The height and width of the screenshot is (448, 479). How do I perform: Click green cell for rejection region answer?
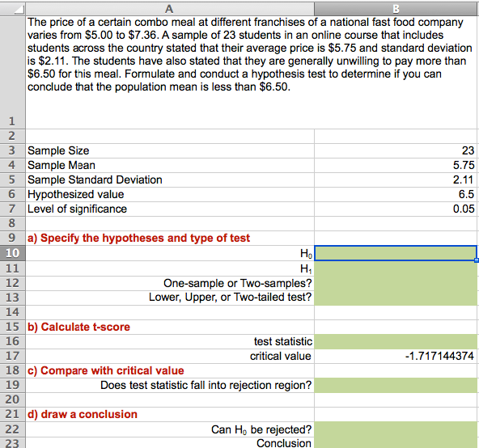(x=396, y=386)
